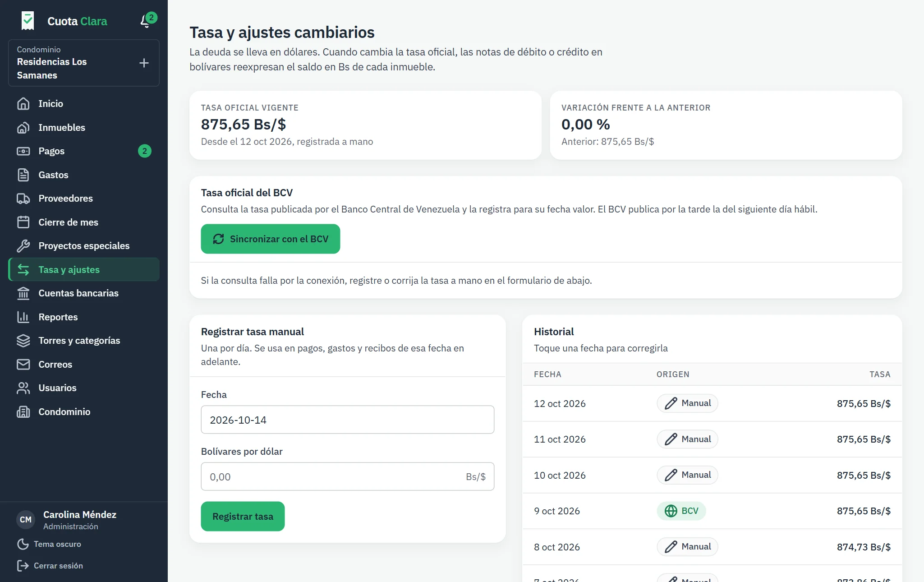The width and height of the screenshot is (924, 582).
Task: Select the 12 oct 2026 history date
Action: (560, 404)
